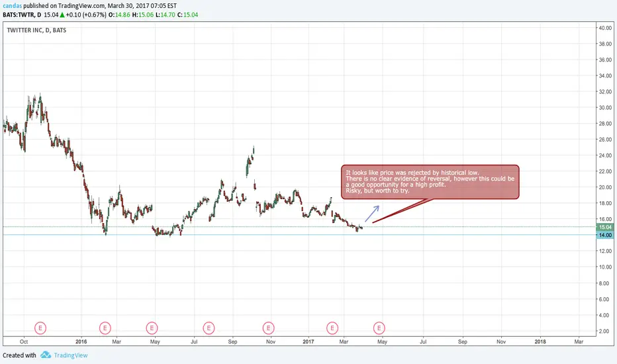Click the 20.00 price axis label

pos(605,187)
